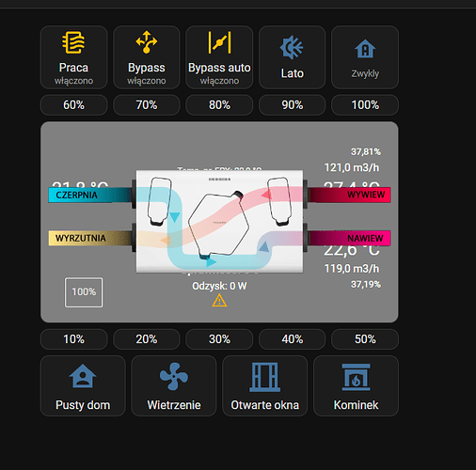This screenshot has width=476, height=470.
Task: Set fan speed to 80%
Action: [219, 105]
